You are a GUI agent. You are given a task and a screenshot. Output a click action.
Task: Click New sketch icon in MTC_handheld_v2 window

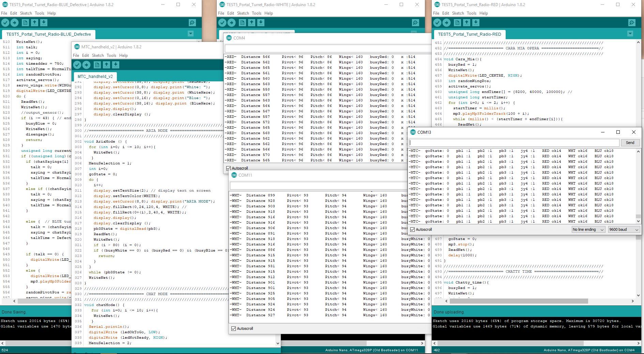97,65
